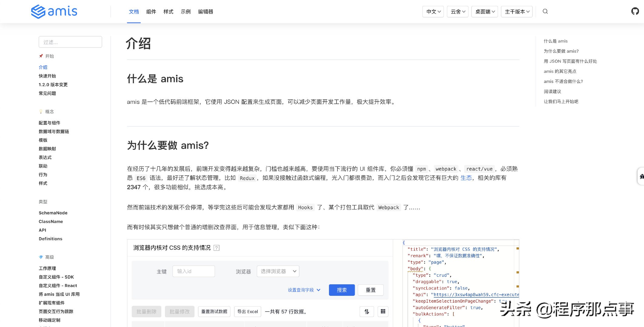Open 快速开始 in the sidebar
This screenshot has height=327, width=644.
pyautogui.click(x=47, y=76)
